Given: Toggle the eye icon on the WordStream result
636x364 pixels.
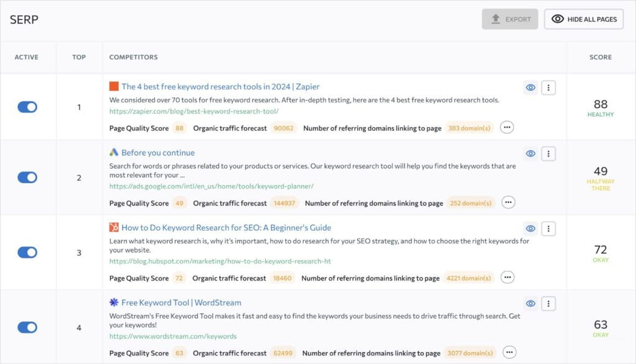Looking at the screenshot, I should (x=530, y=303).
